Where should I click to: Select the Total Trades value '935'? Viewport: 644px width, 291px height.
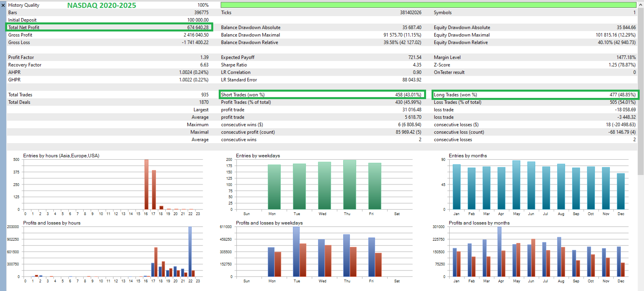click(x=205, y=95)
